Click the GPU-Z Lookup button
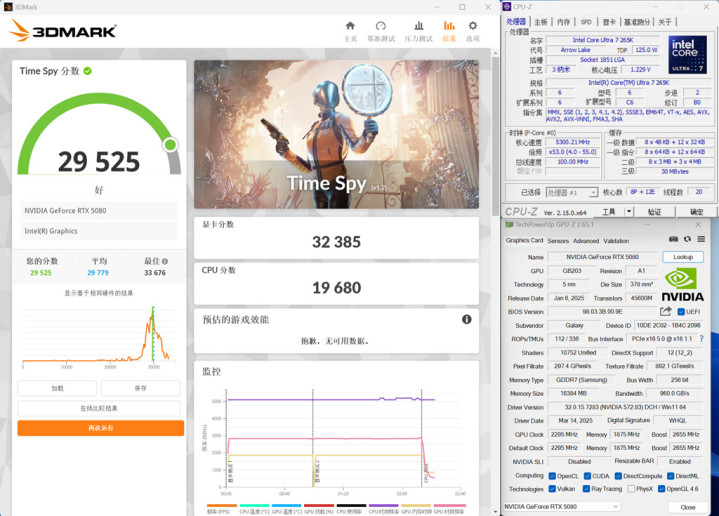The width and height of the screenshot is (719, 516). 683,257
